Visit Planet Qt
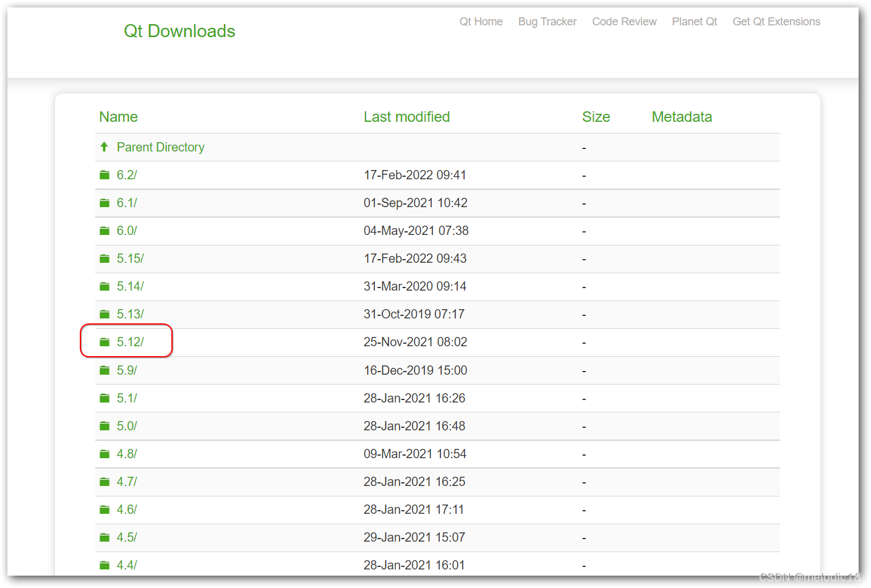The image size is (871, 588). coord(695,22)
